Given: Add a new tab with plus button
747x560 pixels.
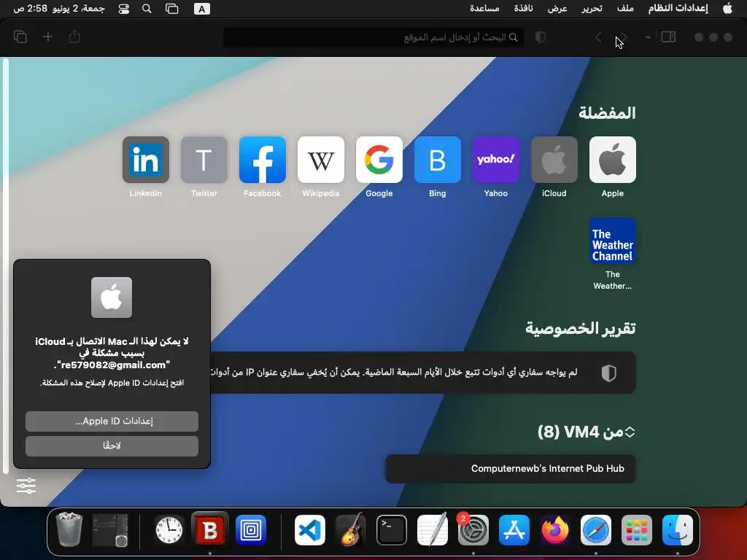Looking at the screenshot, I should click(x=47, y=36).
